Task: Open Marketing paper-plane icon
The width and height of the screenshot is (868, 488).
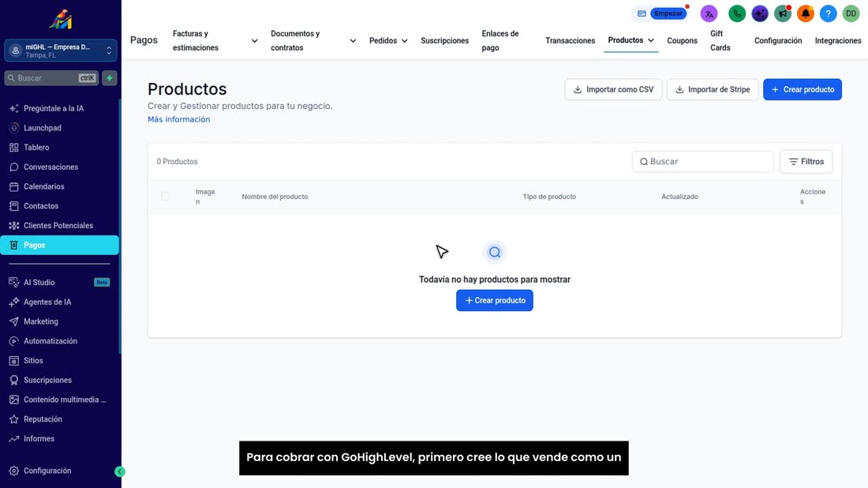Action: tap(14, 321)
